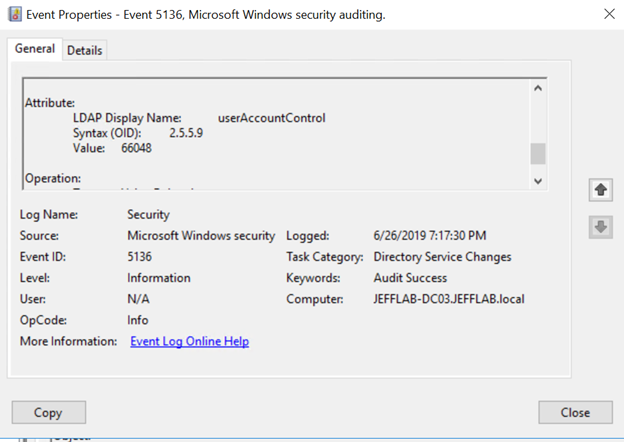The width and height of the screenshot is (624, 442).
Task: Go to previous event with up arrow
Action: 600,190
